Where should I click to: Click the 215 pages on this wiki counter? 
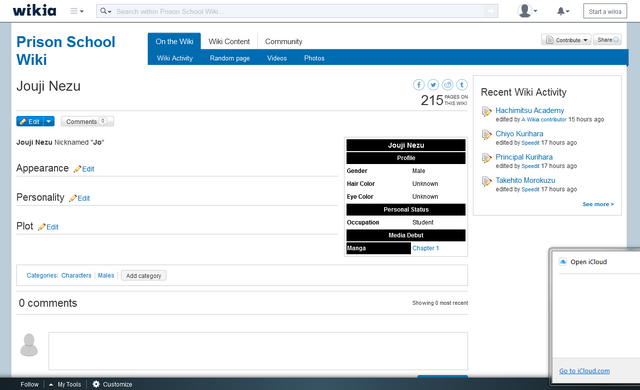[x=444, y=100]
